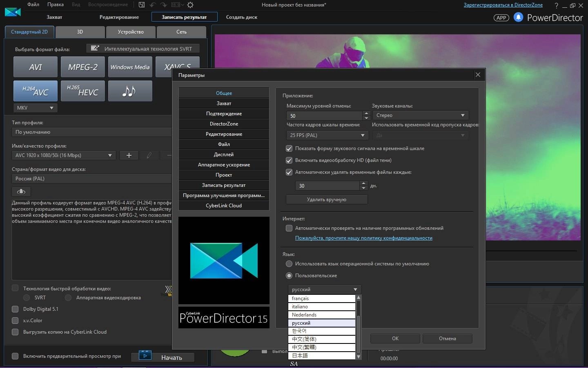The height and width of the screenshot is (368, 588).
Task: Switch to the Редактирование module tab
Action: tap(119, 17)
